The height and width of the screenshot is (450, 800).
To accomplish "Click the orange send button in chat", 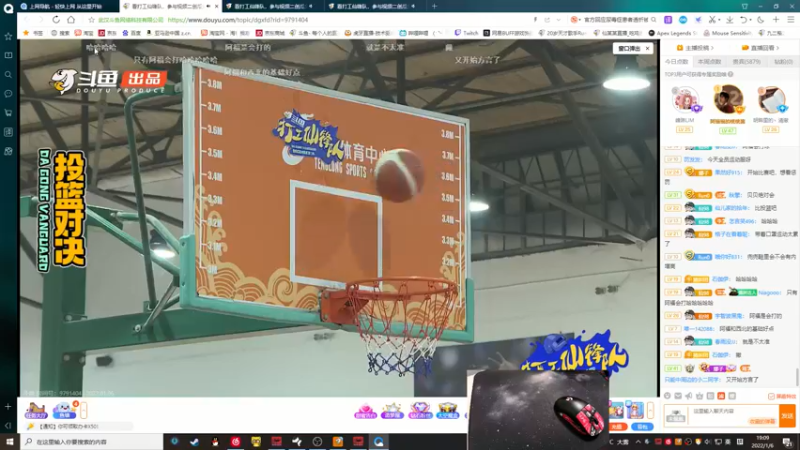I will click(787, 416).
